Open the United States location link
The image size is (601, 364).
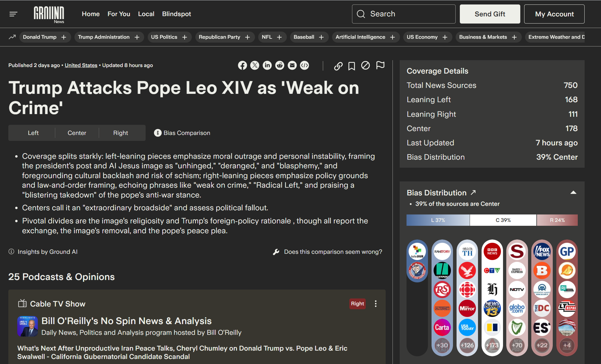click(81, 65)
